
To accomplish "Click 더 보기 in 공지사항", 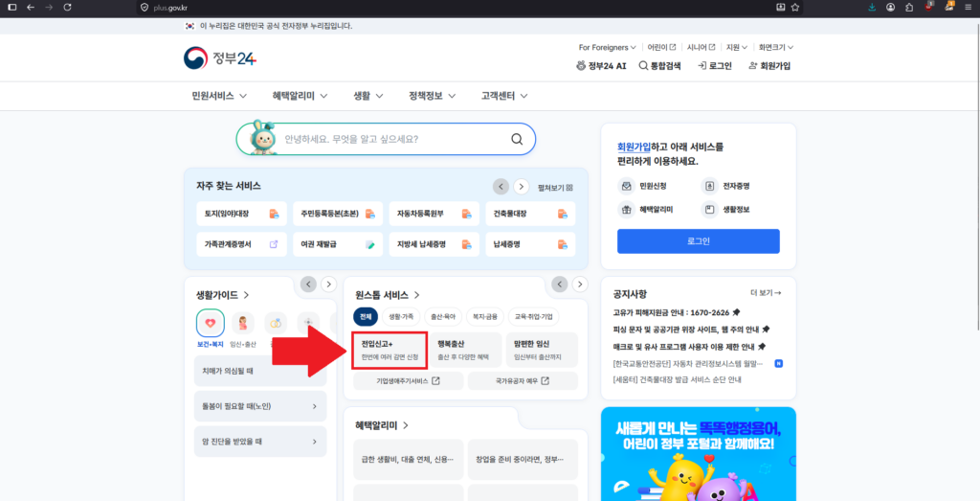I will [766, 293].
